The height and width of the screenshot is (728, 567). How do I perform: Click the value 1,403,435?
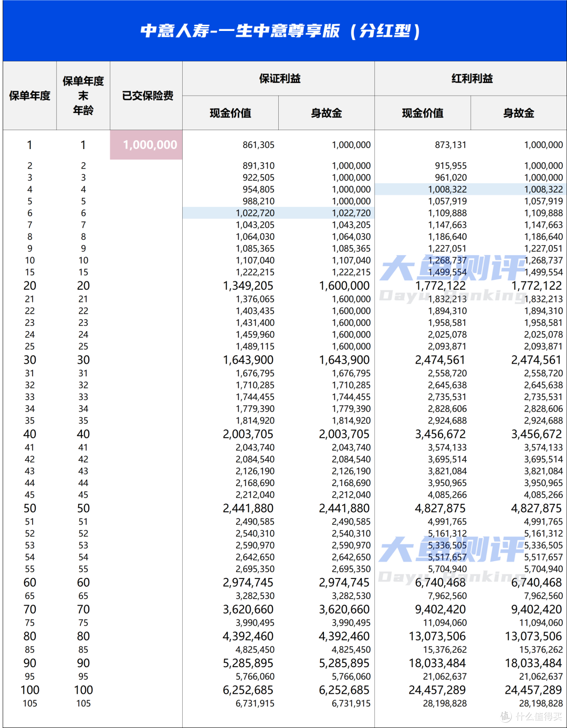tap(255, 311)
